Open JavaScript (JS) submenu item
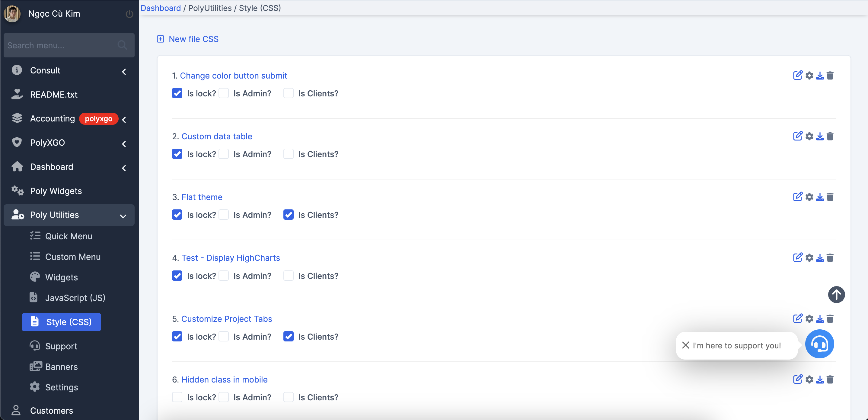Viewport: 868px width, 420px height. (x=75, y=298)
